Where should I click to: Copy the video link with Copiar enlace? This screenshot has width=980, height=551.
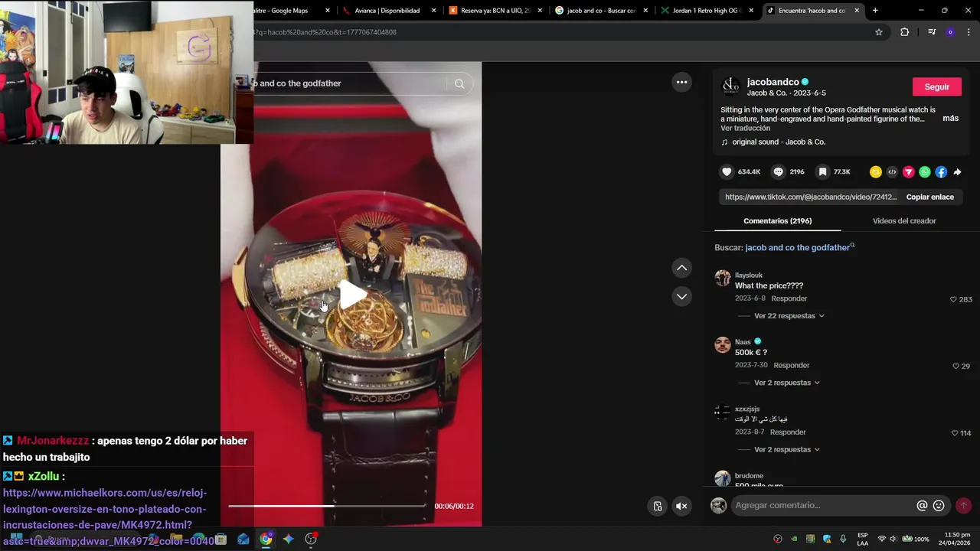pyautogui.click(x=929, y=197)
